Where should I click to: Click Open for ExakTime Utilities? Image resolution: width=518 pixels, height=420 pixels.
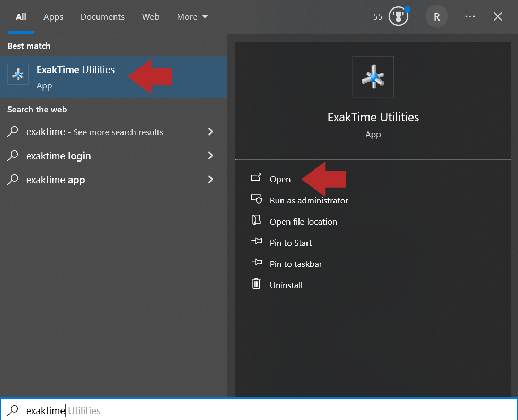tap(280, 179)
